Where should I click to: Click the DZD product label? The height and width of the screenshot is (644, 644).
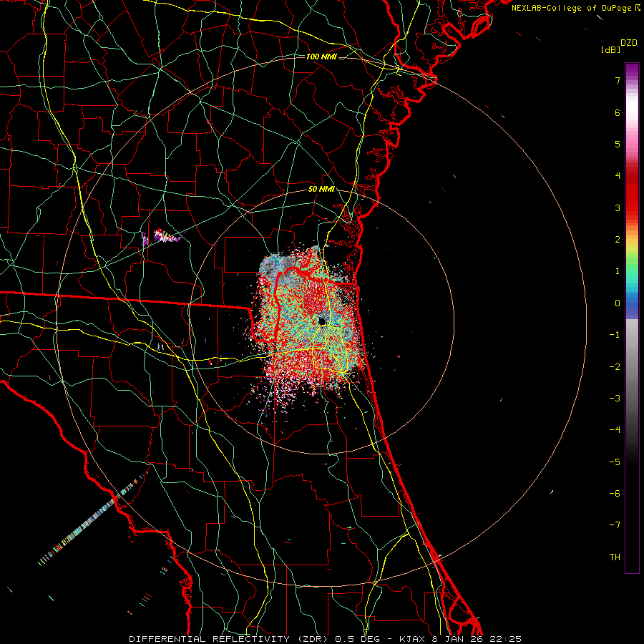(629, 43)
